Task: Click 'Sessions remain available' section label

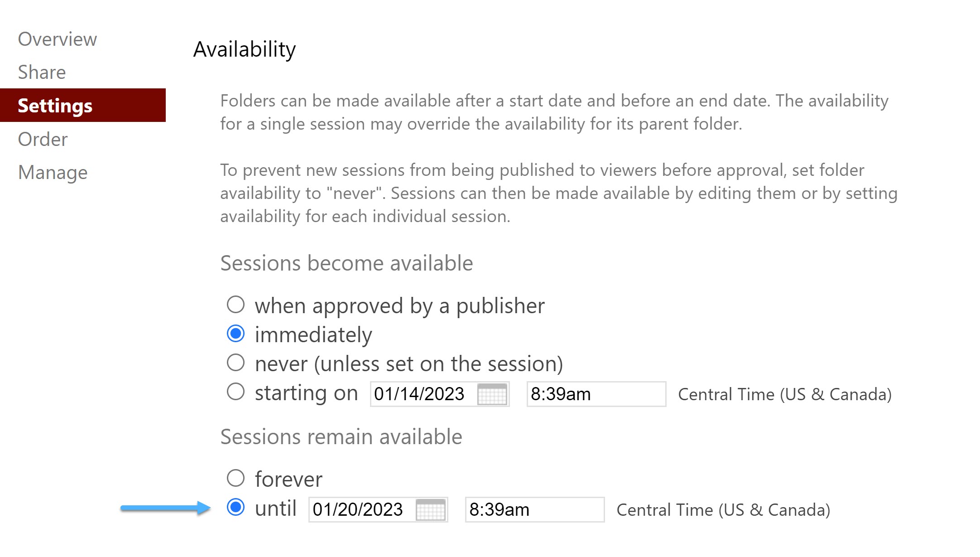Action: 341,436
